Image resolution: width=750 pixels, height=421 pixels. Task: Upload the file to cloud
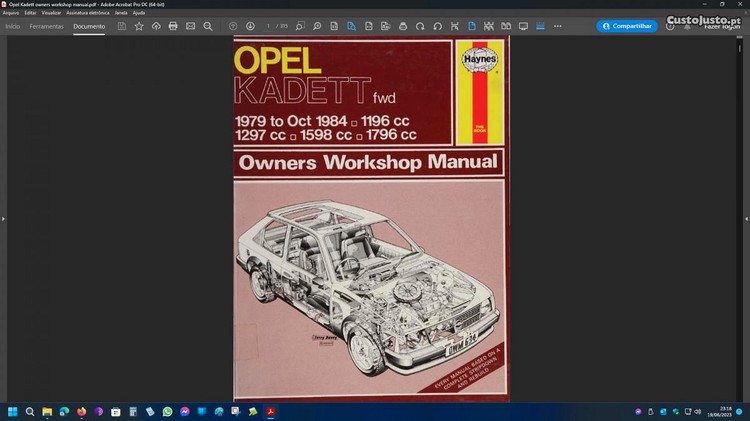pyautogui.click(x=156, y=26)
